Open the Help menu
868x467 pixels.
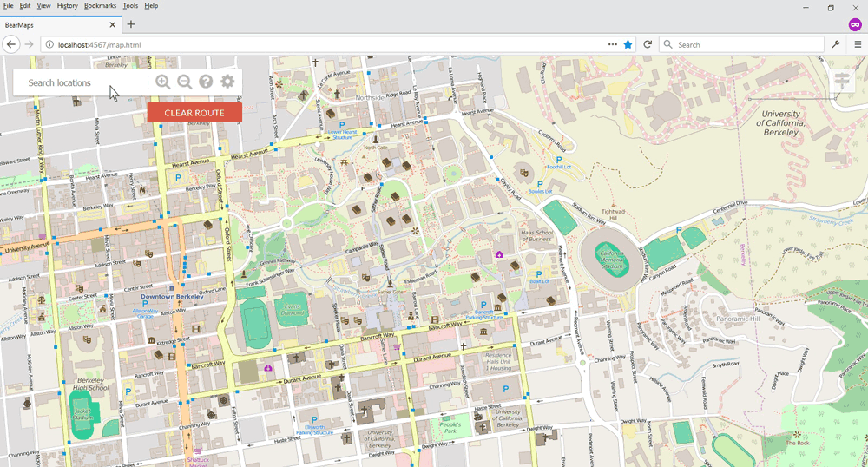(151, 5)
